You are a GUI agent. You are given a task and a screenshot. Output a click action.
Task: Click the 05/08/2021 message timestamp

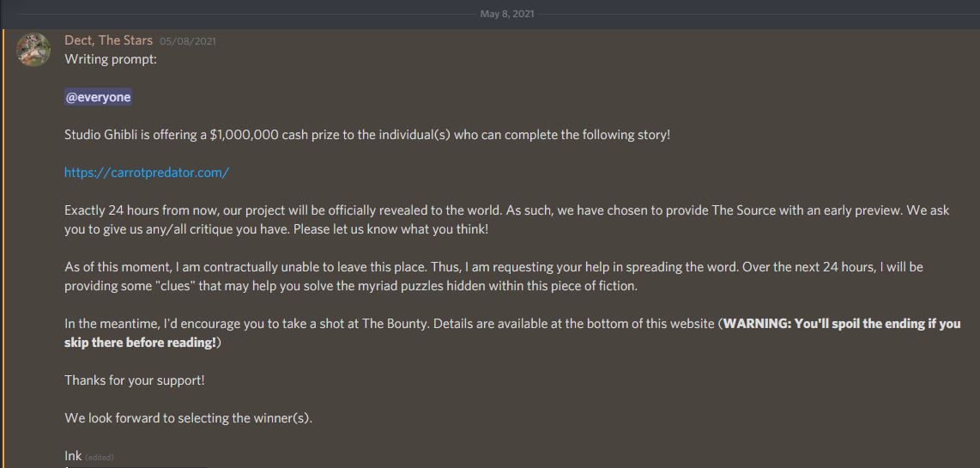[x=187, y=41]
